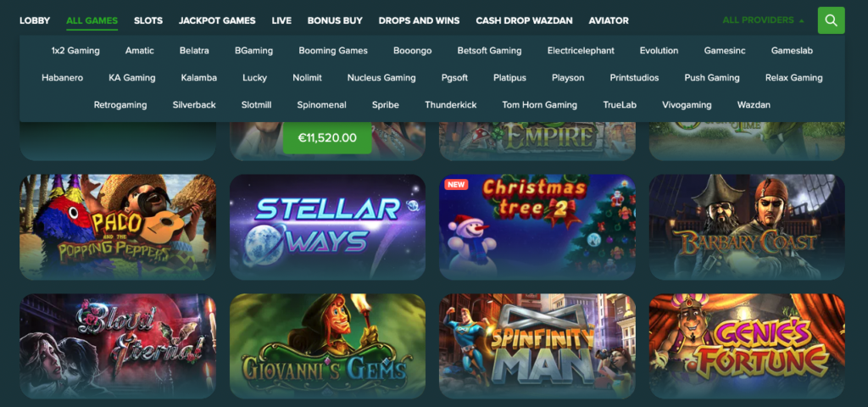Screen dimensions: 868x407
Task: Launch Christmas Tree 2 game
Action: 537,227
